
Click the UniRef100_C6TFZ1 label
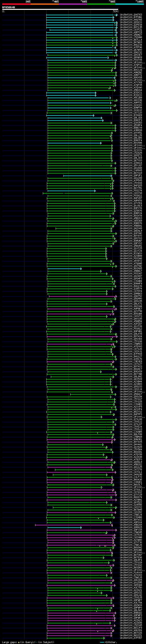(131, 30)
